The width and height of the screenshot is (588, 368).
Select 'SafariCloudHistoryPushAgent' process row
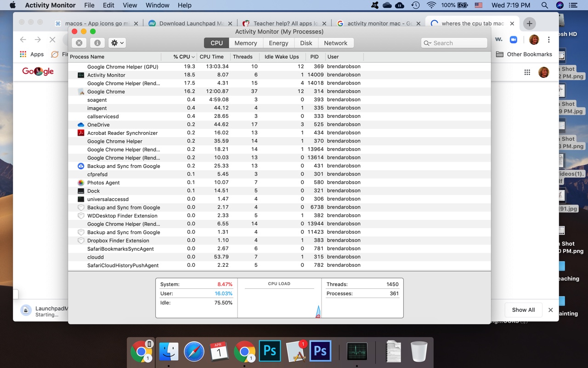tap(279, 265)
